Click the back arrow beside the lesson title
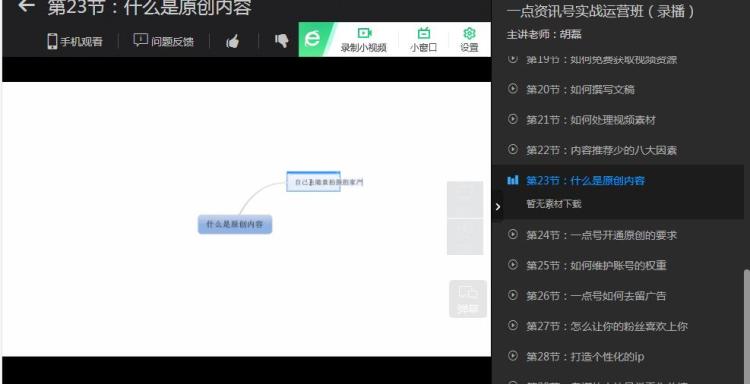The height and width of the screenshot is (384, 750). tap(26, 6)
